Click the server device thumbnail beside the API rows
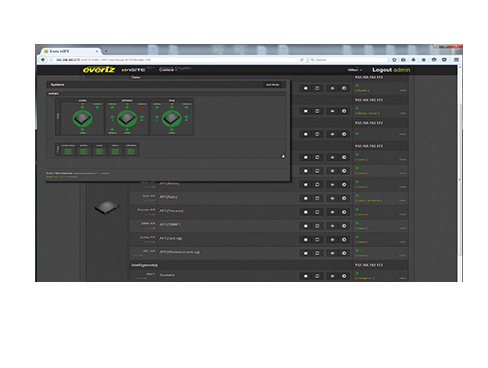 coord(107,207)
